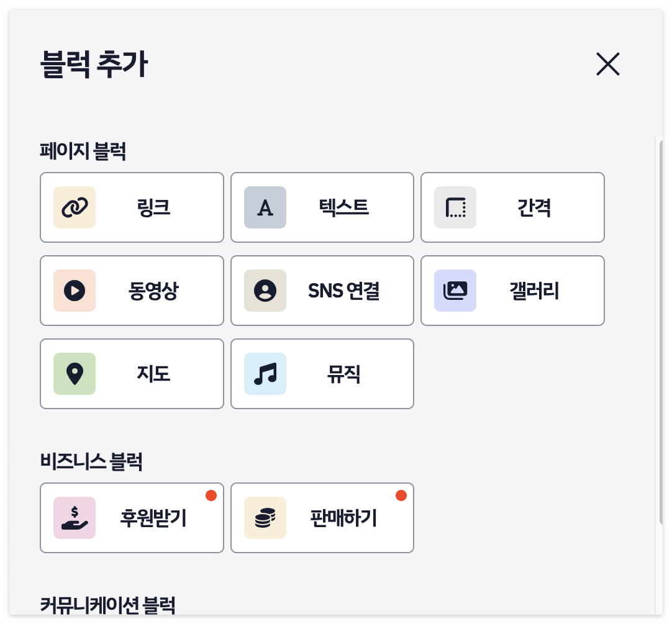Click the video play icon
The width and height of the screenshot is (672, 624).
pos(75,291)
